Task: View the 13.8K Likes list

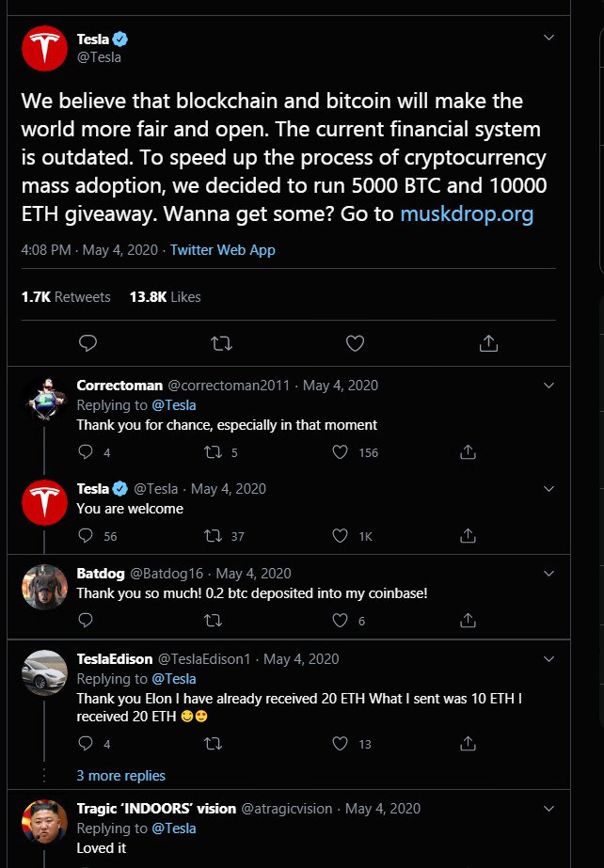Action: [x=165, y=296]
